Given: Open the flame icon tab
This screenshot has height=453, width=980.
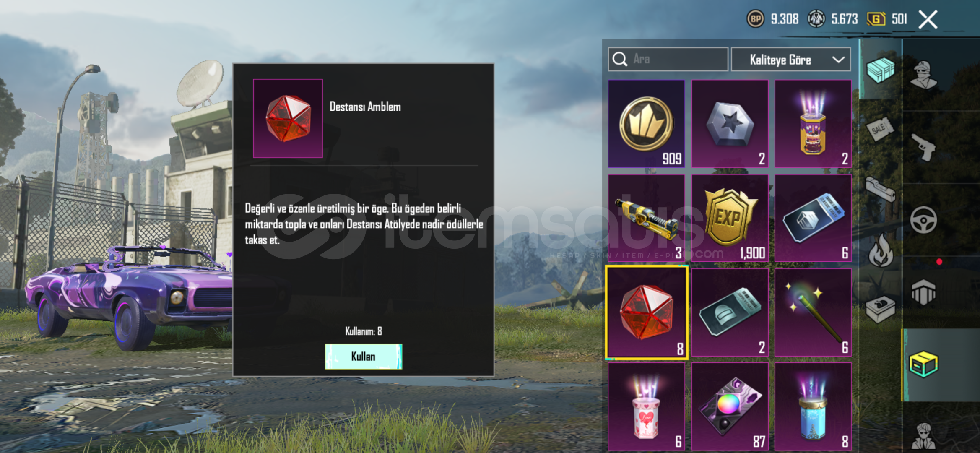Looking at the screenshot, I should point(881,250).
